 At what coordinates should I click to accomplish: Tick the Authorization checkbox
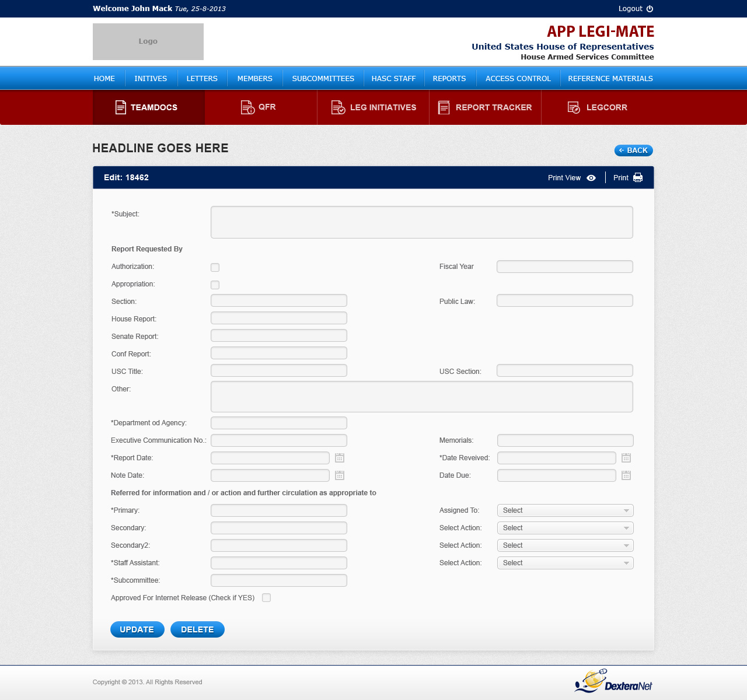(215, 267)
